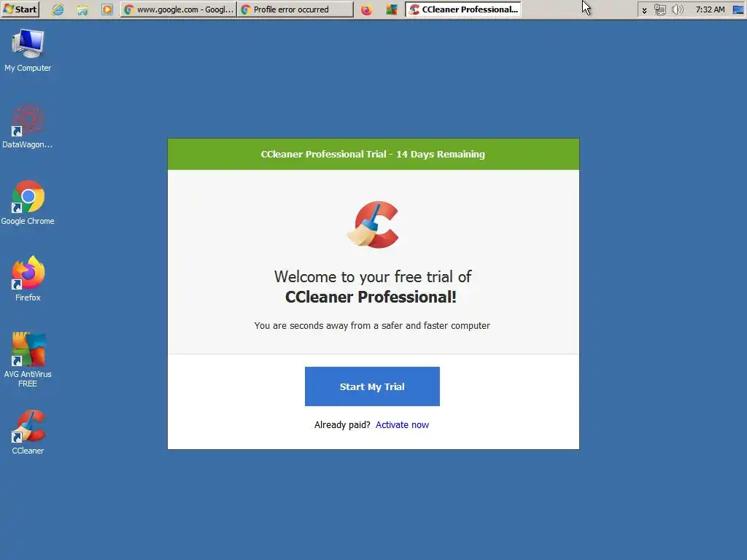Click the Firefox icon in the taskbar
This screenshot has width=747, height=560.
(x=366, y=9)
